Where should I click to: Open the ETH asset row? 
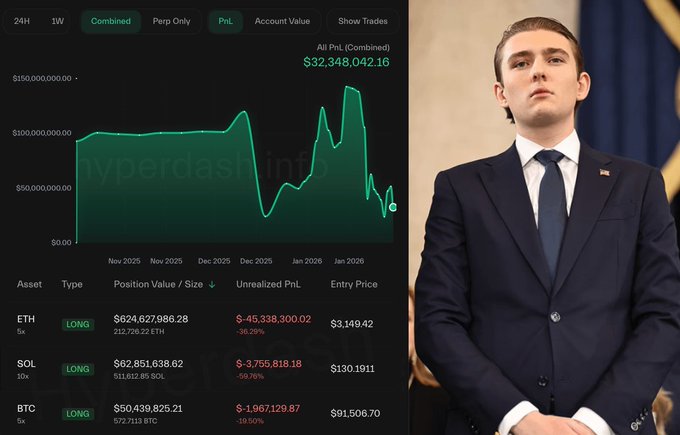[204, 324]
